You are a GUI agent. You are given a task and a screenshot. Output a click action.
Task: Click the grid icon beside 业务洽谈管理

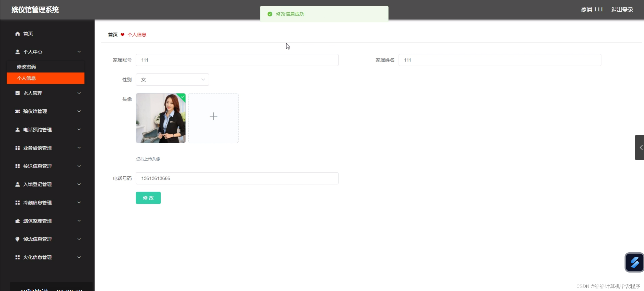point(17,148)
